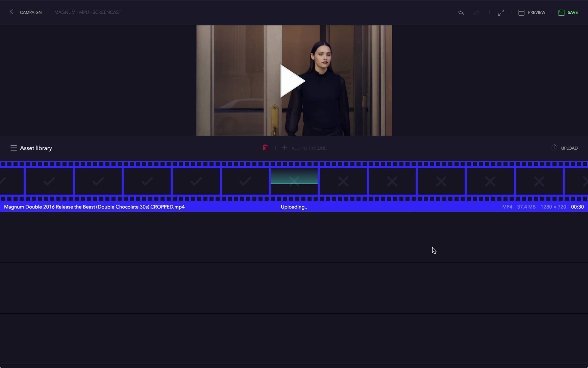Open the Asset library hamburger menu
This screenshot has height=368, width=588.
(x=14, y=148)
